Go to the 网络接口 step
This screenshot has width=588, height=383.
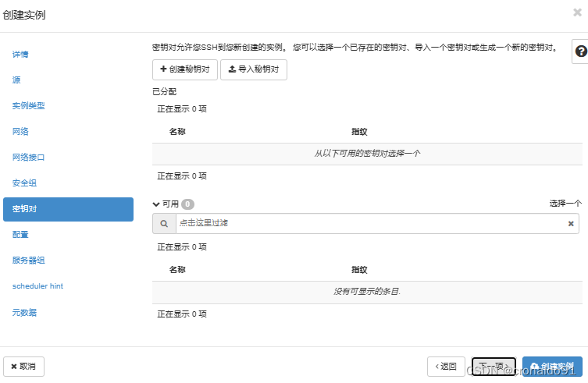coord(28,158)
